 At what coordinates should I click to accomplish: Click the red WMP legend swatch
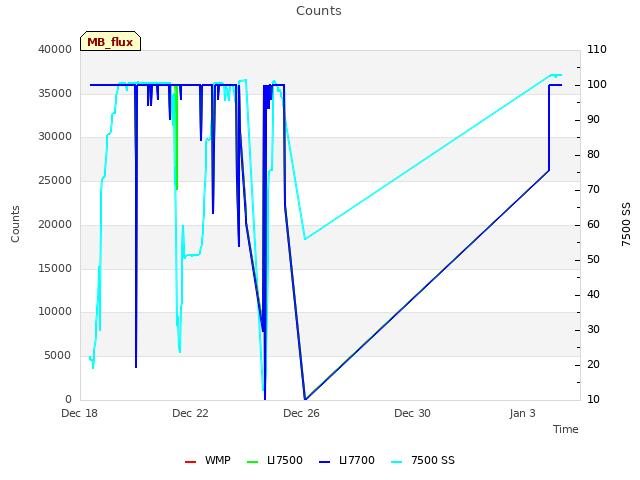tap(191, 462)
